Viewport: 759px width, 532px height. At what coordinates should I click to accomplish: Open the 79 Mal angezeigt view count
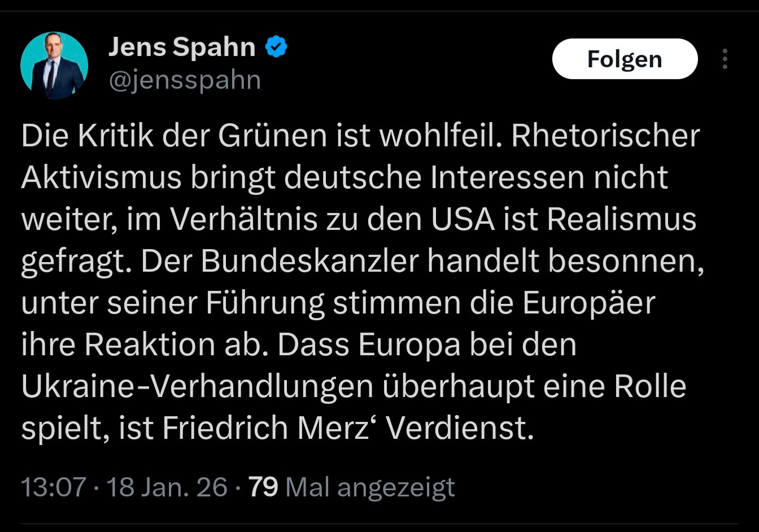tap(351, 487)
